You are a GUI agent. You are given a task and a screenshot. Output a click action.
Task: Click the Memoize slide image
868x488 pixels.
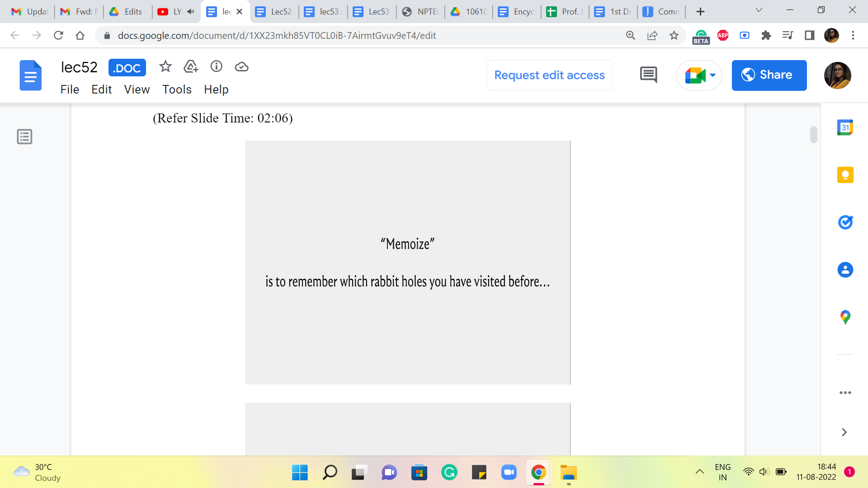[x=407, y=263]
